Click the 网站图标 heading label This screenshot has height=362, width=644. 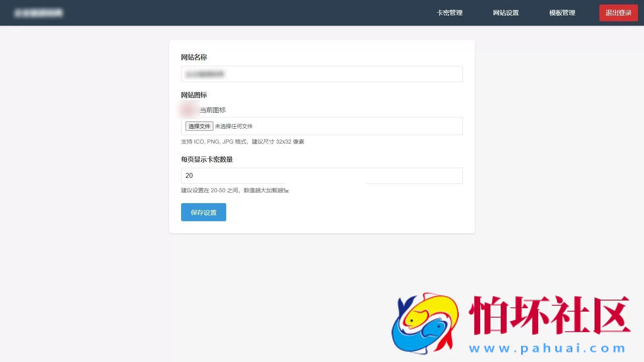pyautogui.click(x=194, y=95)
